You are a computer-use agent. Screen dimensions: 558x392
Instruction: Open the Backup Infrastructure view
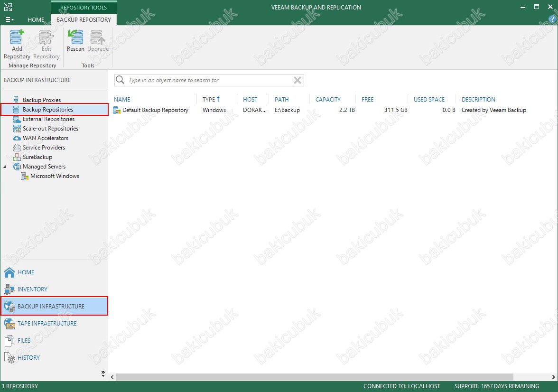pyautogui.click(x=54, y=306)
